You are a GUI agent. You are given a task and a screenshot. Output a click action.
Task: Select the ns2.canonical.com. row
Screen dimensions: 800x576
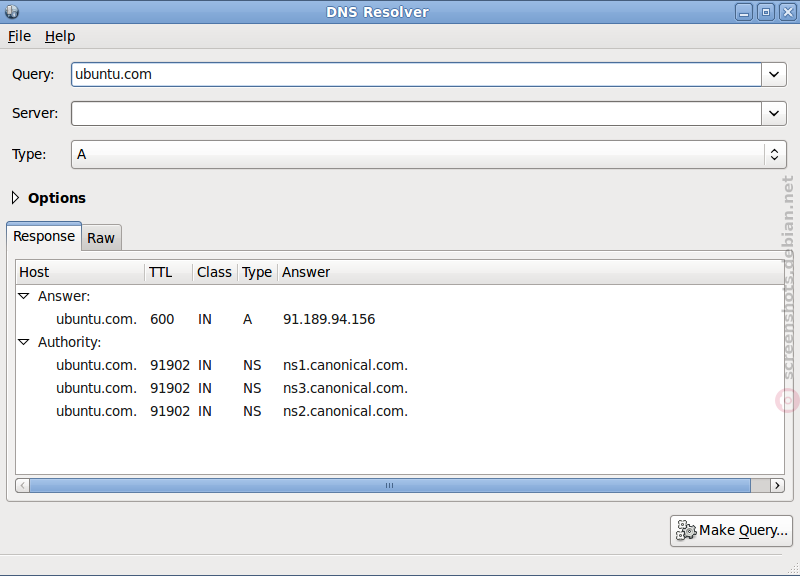[x=400, y=411]
